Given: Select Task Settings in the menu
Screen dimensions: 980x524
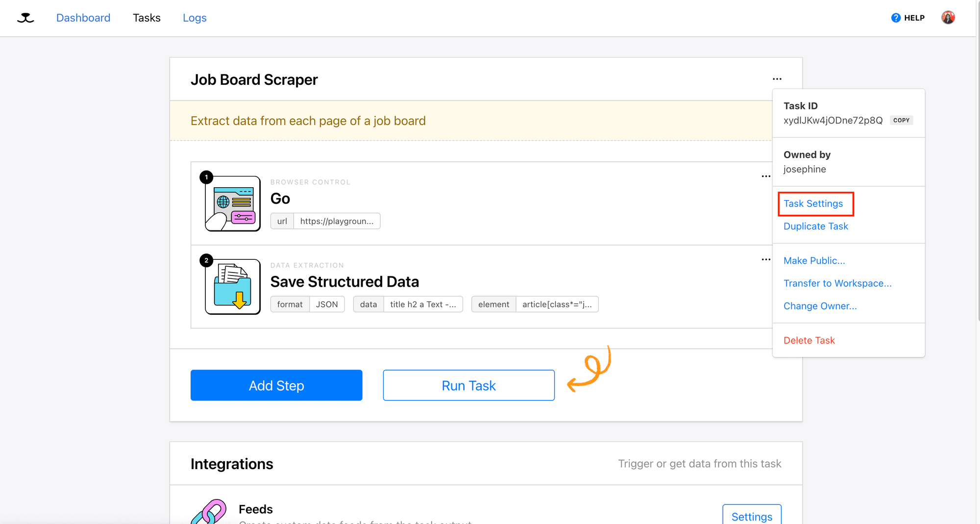Looking at the screenshot, I should pyautogui.click(x=813, y=203).
